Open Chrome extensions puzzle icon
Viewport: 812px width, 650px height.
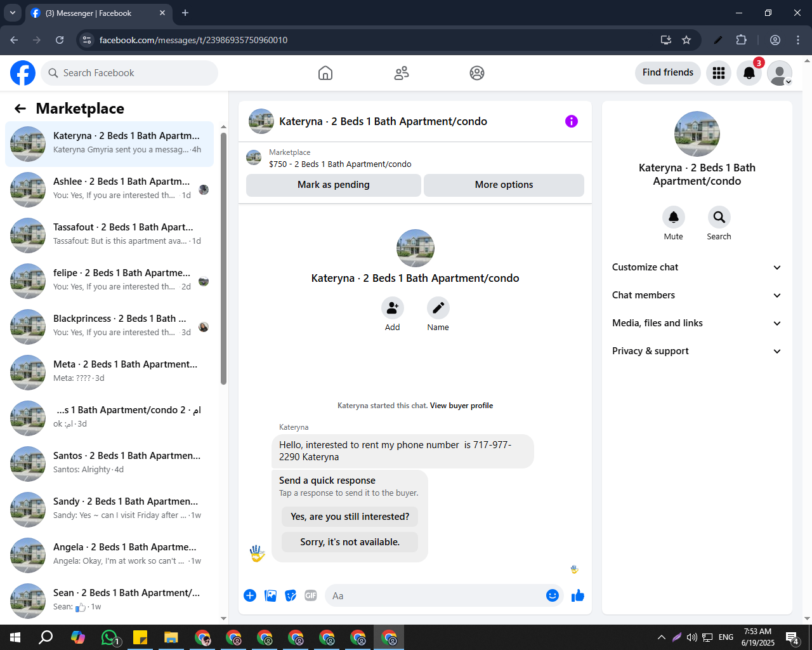(741, 40)
